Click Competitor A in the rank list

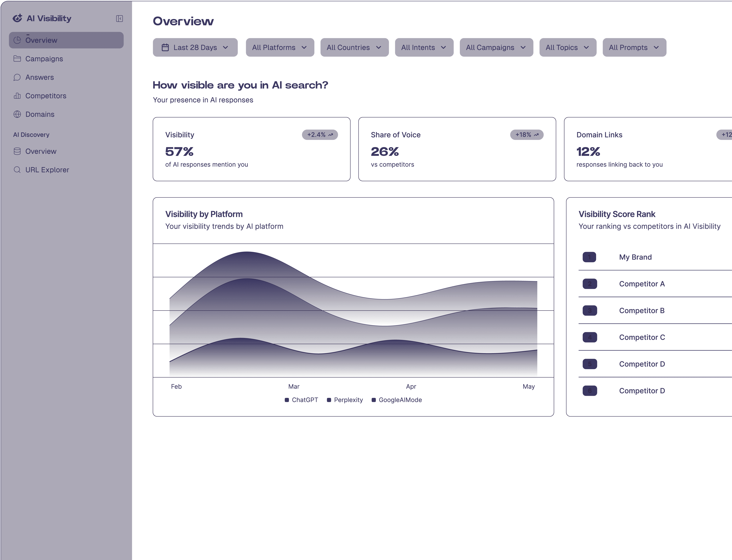tap(641, 284)
